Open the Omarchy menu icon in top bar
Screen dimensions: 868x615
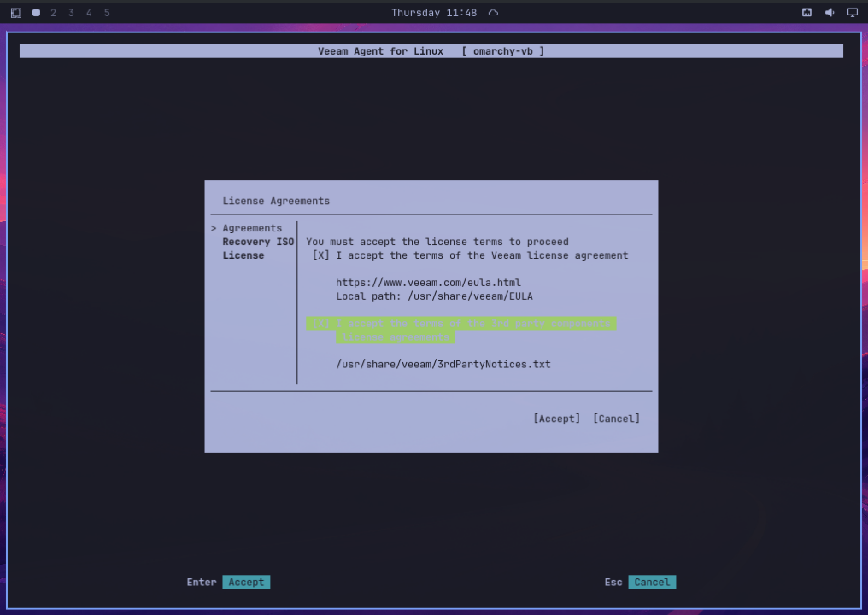pyautogui.click(x=16, y=13)
